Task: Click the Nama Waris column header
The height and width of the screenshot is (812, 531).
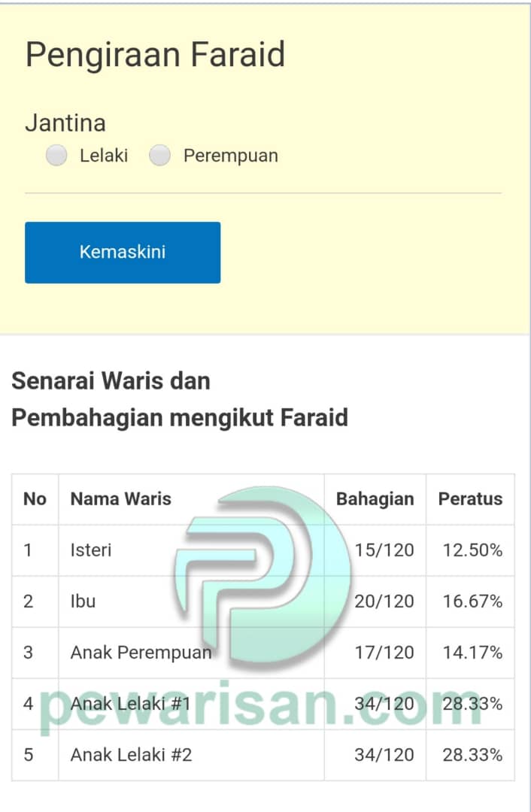Action: (x=120, y=498)
